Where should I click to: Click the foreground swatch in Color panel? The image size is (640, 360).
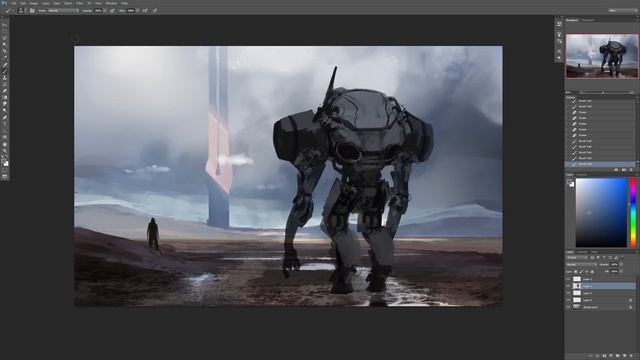click(570, 182)
